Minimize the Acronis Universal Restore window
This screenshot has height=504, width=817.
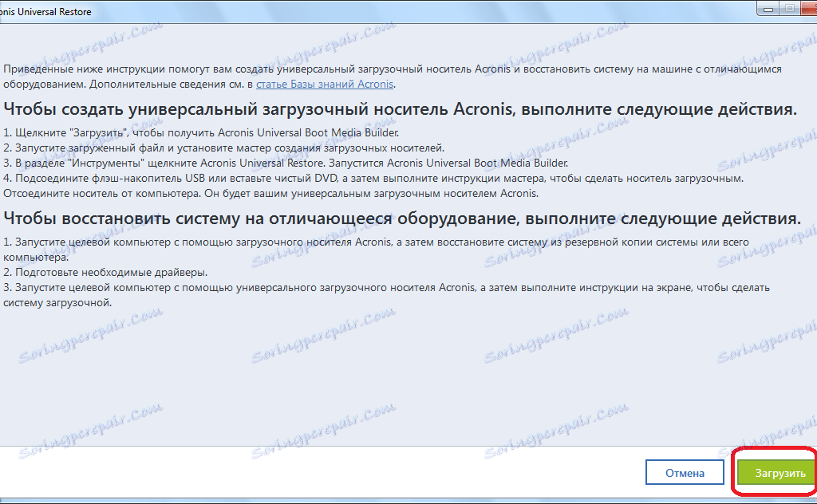768,9
